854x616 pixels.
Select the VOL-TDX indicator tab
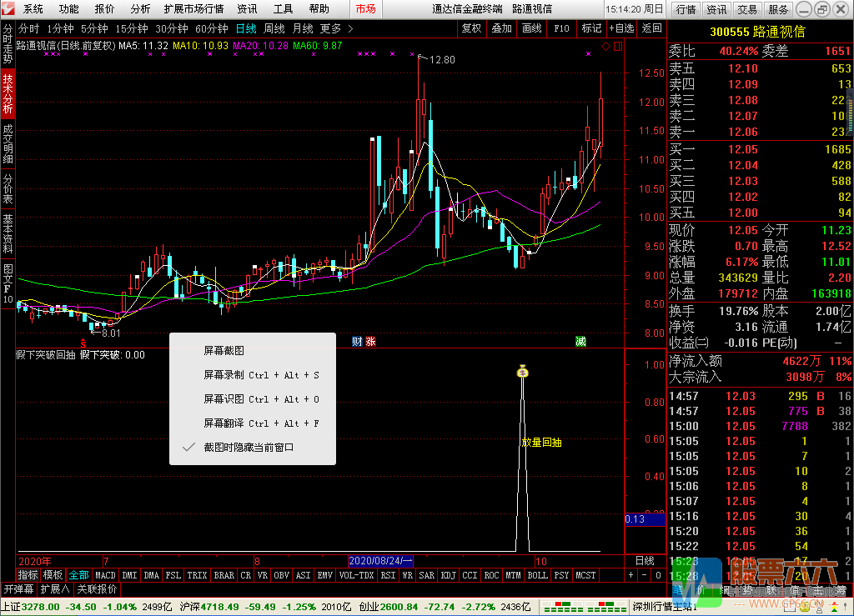[x=356, y=574]
